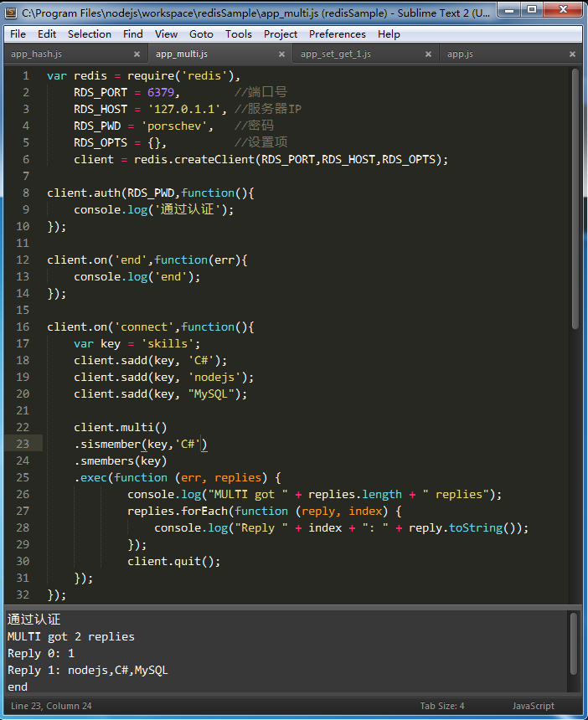Image resolution: width=588 pixels, height=720 pixels.
Task: Open the Goto menu
Action: (x=201, y=34)
